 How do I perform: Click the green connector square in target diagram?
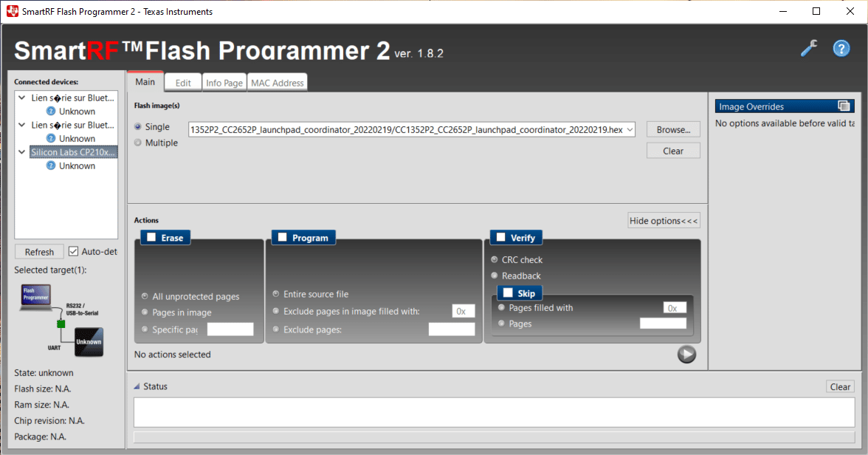point(61,324)
